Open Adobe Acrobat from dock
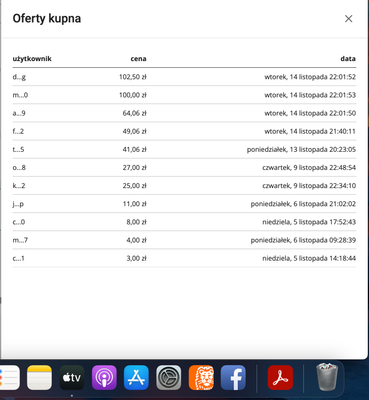 (x=280, y=378)
